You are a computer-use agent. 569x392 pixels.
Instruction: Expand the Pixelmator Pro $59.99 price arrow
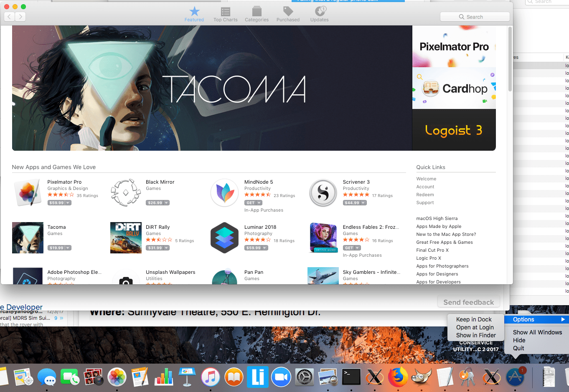click(68, 203)
